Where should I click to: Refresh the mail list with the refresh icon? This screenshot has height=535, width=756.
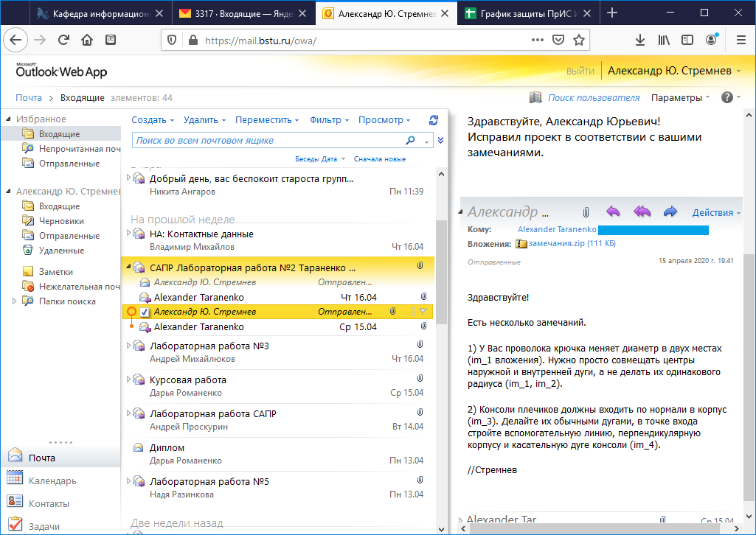pos(434,120)
